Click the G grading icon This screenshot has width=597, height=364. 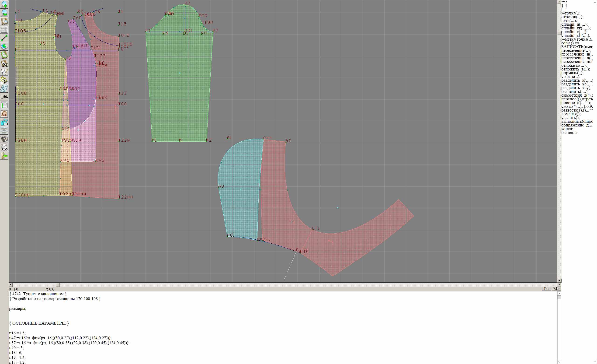click(x=4, y=80)
